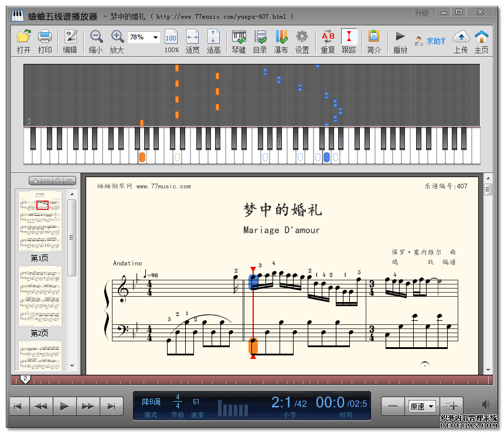Jump to the end of the piece
This screenshot has width=504, height=434.
click(x=111, y=406)
